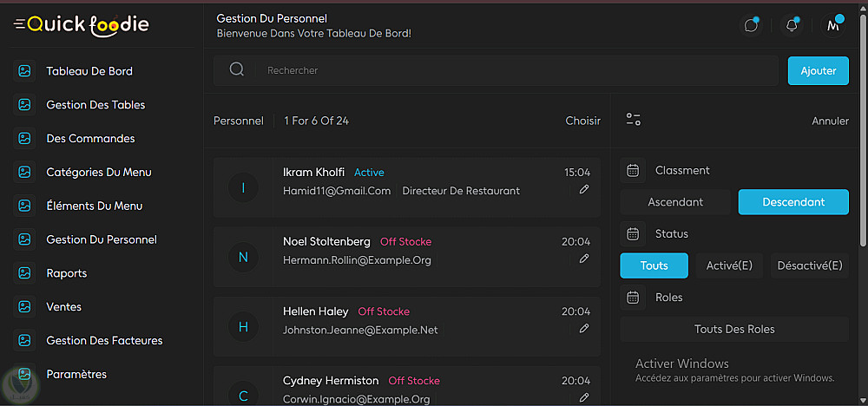Edit Ikram Kholfi with the pencil icon

click(584, 189)
